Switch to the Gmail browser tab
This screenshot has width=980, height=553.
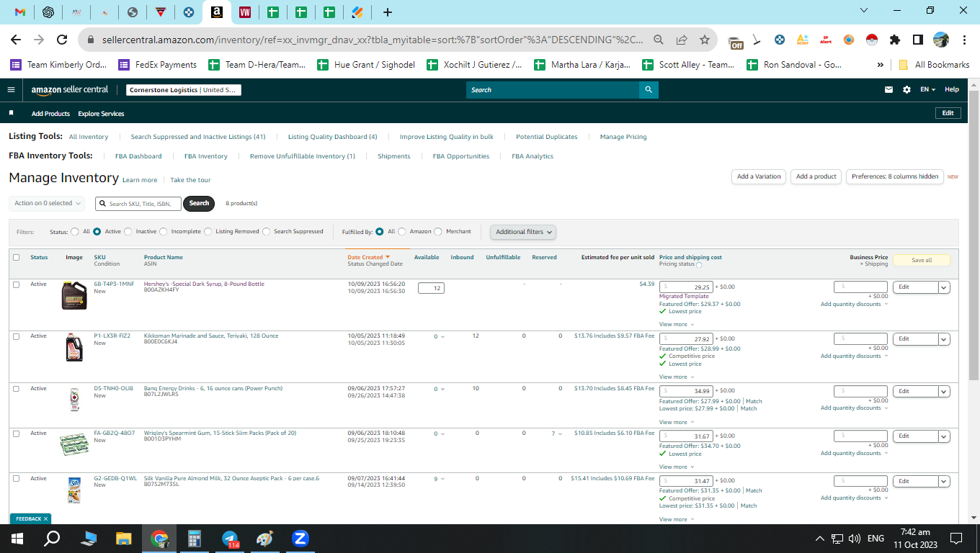(20, 12)
